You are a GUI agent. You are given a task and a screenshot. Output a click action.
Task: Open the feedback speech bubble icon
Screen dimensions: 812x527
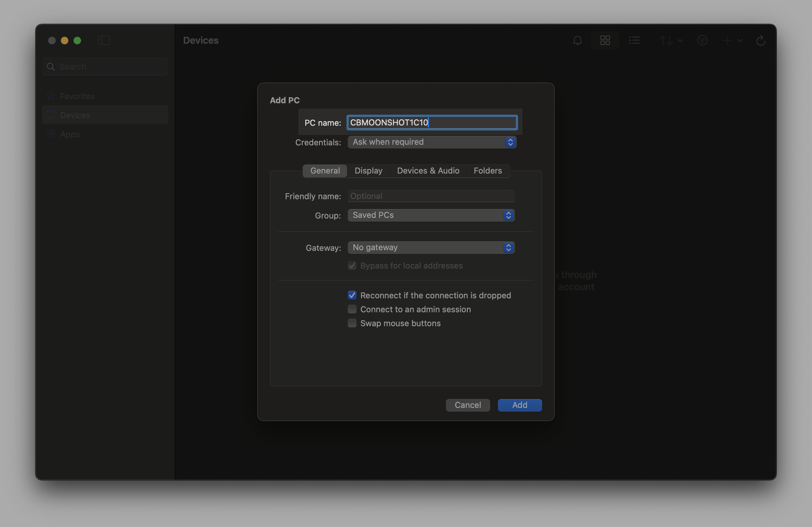pyautogui.click(x=702, y=41)
